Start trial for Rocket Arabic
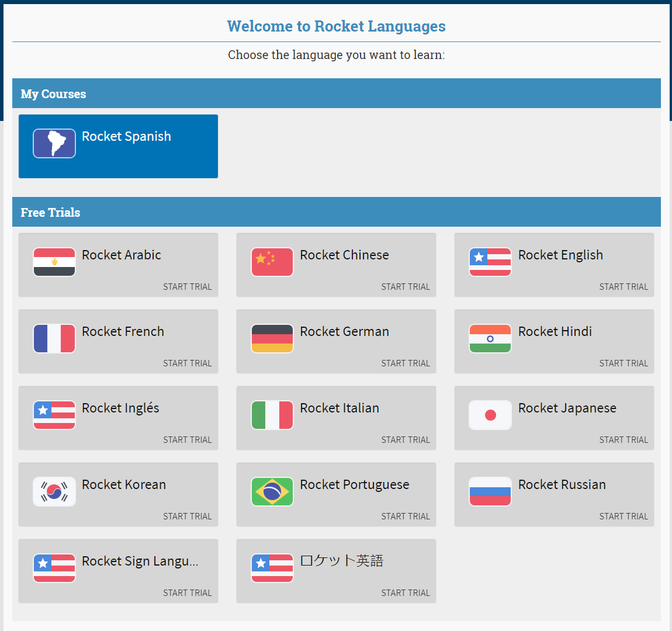Screen dimensions: 672x631 [x=188, y=287]
